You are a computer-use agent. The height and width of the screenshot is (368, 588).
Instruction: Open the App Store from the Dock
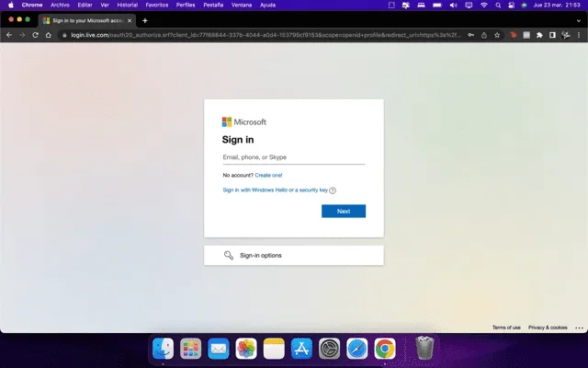[301, 349]
